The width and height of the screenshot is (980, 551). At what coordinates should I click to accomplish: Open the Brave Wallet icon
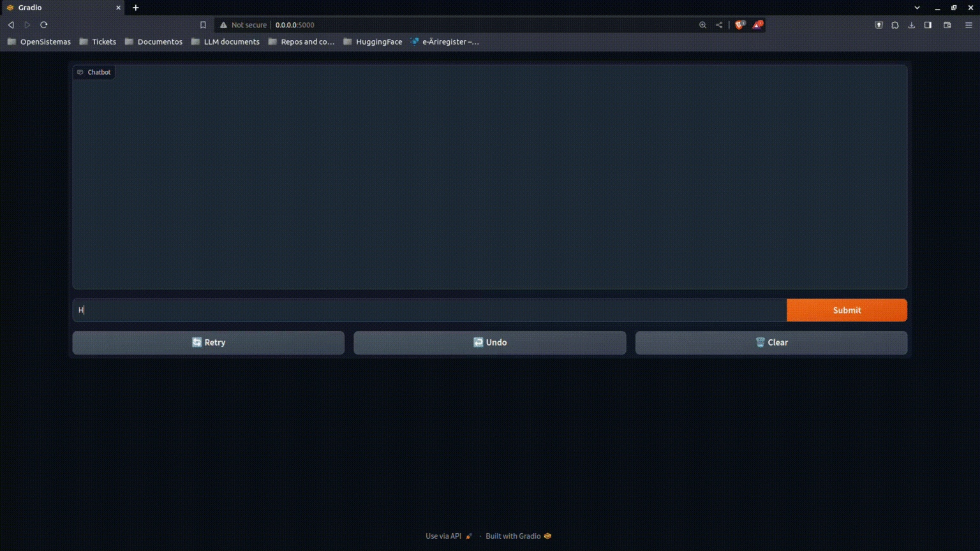[x=947, y=25]
